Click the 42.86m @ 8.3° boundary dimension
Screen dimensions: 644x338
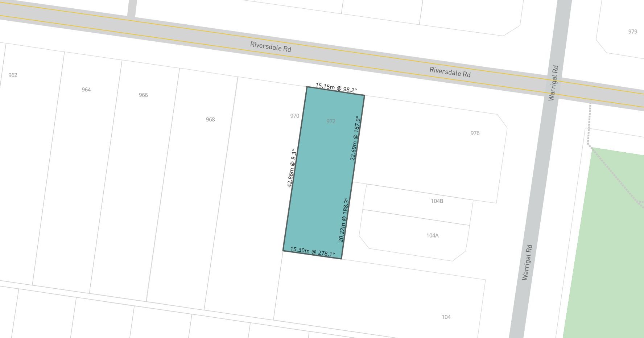click(x=292, y=168)
